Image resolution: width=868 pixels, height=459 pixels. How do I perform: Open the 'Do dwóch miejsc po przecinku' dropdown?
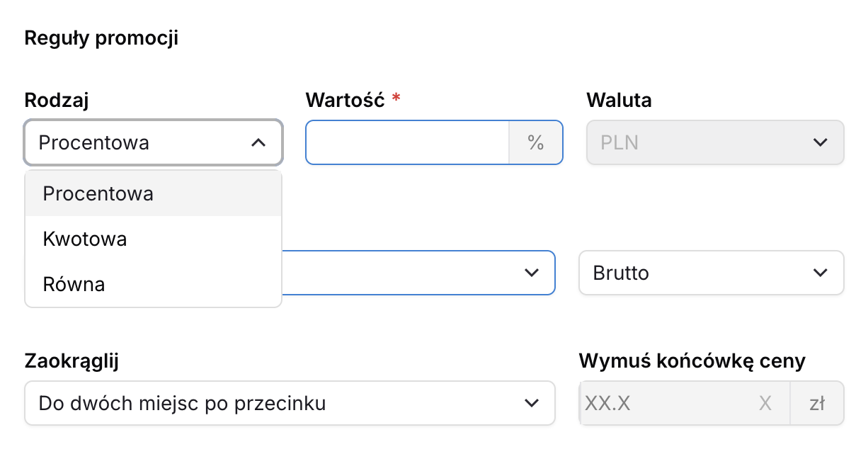click(290, 404)
